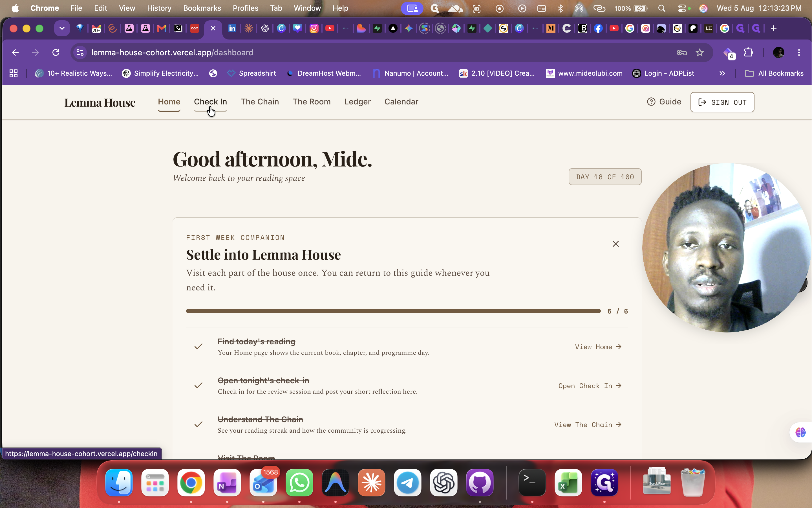Dismiss the First Week Companion card
This screenshot has height=508, width=812.
[615, 244]
